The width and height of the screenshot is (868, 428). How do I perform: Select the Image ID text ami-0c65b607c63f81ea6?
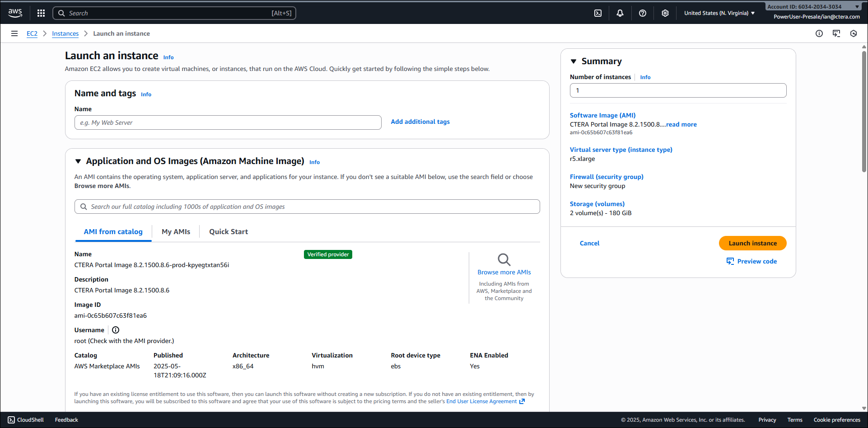[x=111, y=315]
